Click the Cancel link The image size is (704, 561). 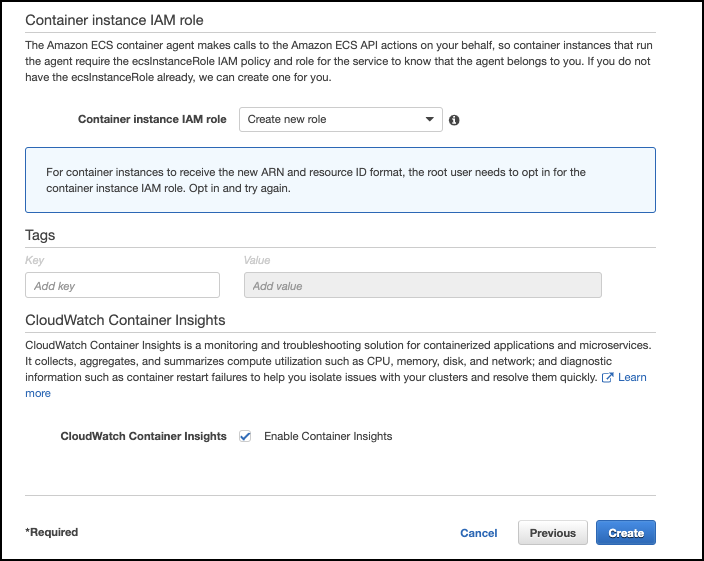click(x=479, y=533)
